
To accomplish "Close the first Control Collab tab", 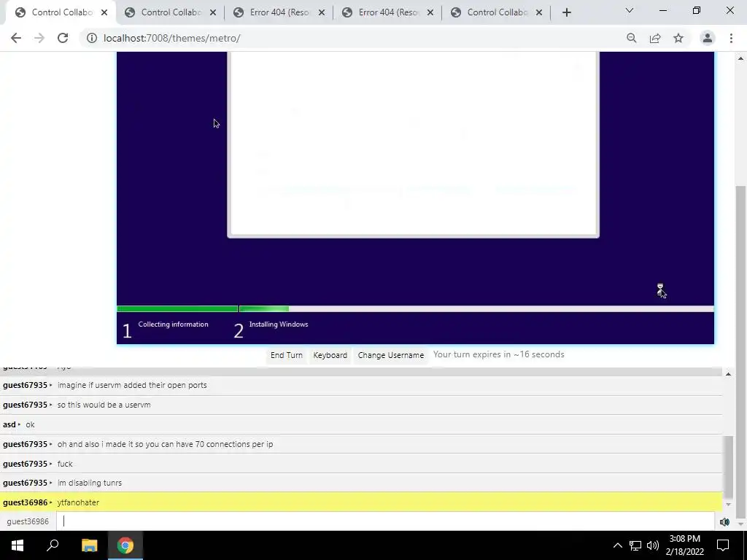I will point(104,12).
